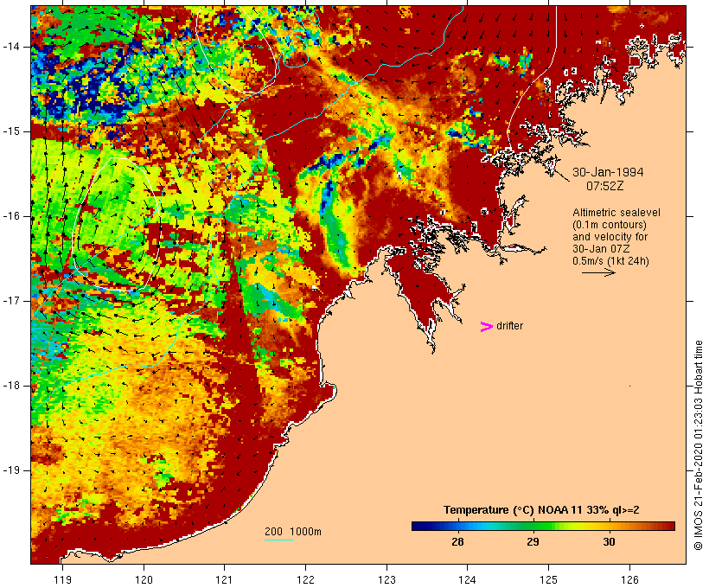Screen dimensions: 709x588
Task: Click longitude axis label 119
Action: [x=62, y=579]
